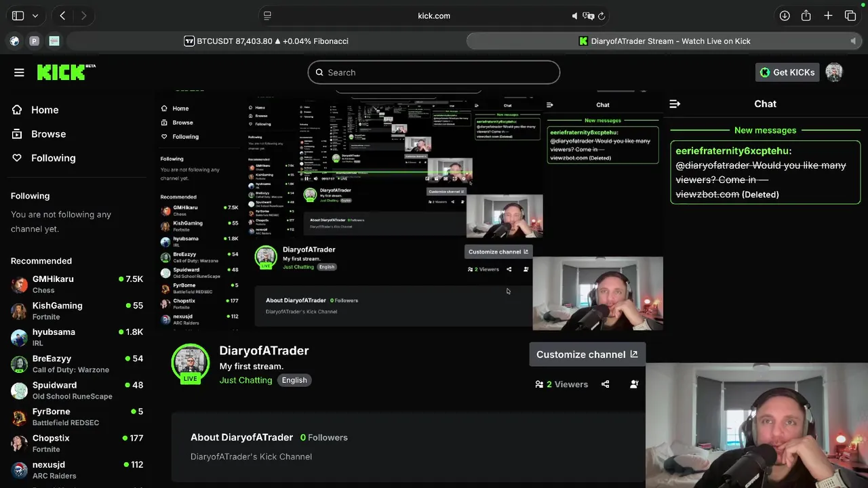This screenshot has width=868, height=488.
Task: Open KishGaming recommended channel
Action: click(77, 310)
